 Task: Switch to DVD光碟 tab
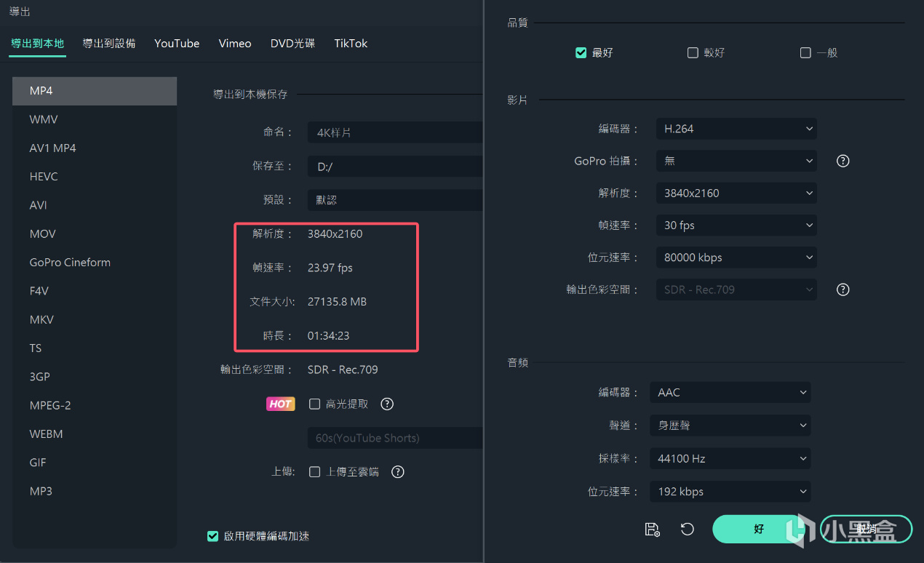(x=292, y=44)
